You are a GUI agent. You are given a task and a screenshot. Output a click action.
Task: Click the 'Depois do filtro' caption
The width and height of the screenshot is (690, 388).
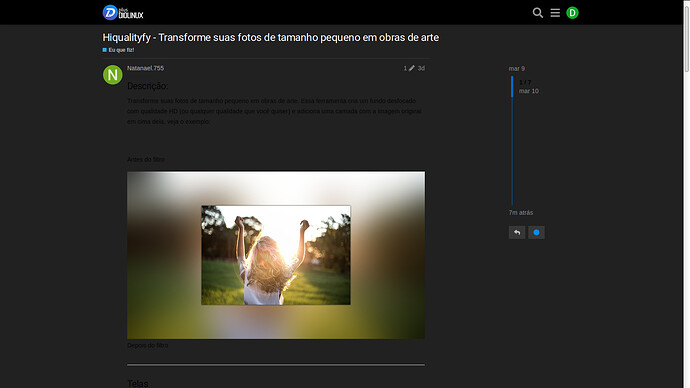(147, 345)
